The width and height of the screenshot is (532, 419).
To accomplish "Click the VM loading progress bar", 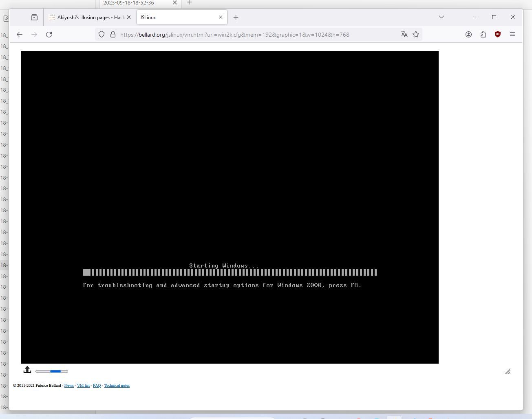I will [52, 371].
